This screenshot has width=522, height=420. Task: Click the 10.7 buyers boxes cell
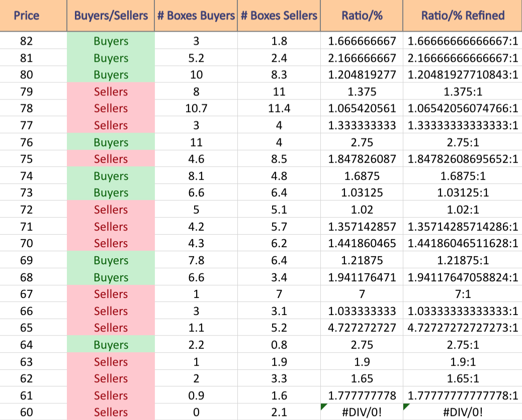[196, 108]
